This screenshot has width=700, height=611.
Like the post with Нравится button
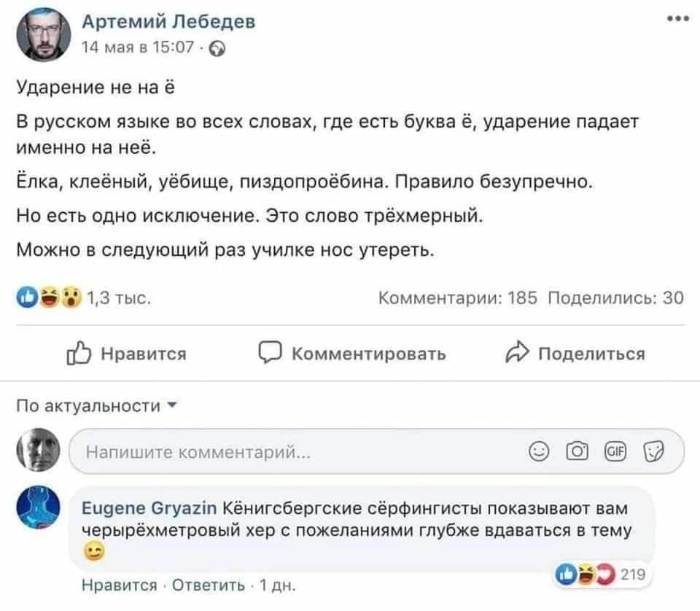coord(128,354)
